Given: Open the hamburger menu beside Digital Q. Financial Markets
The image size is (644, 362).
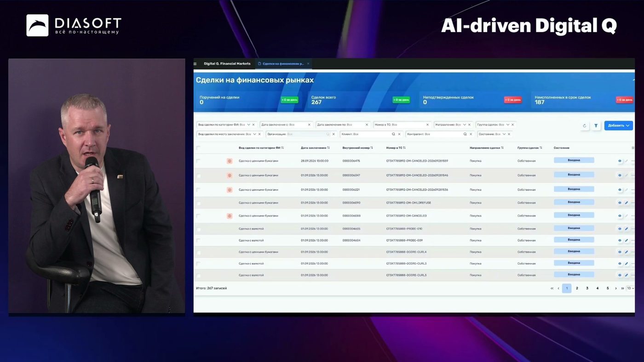Looking at the screenshot, I should coord(195,64).
